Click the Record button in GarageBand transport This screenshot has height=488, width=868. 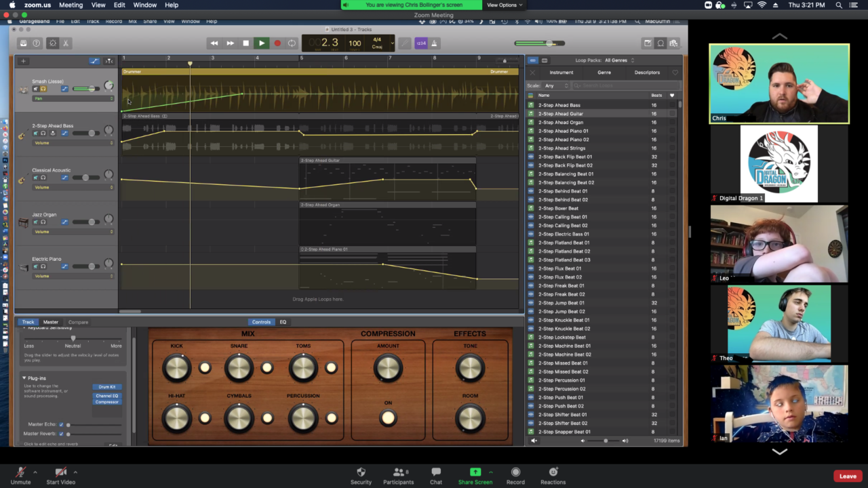277,43
